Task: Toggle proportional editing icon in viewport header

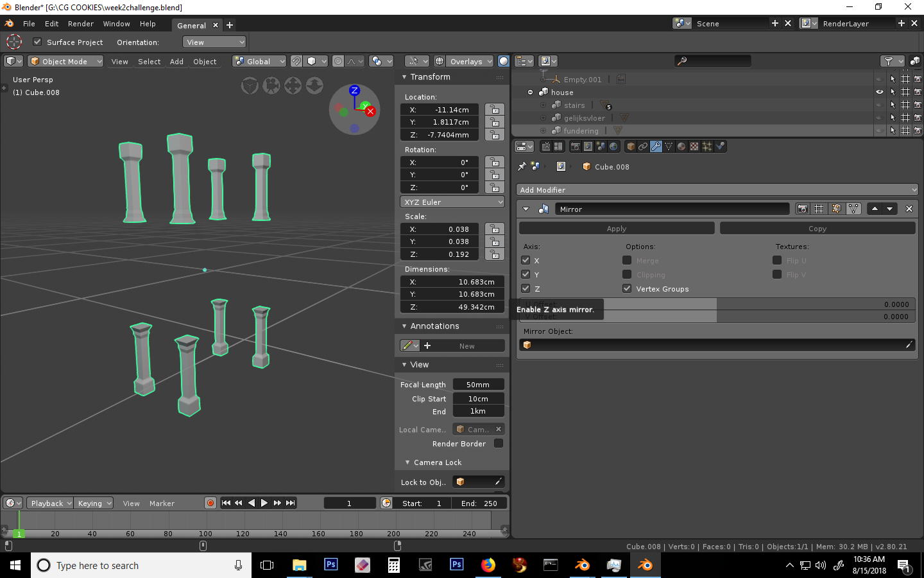Action: click(338, 61)
